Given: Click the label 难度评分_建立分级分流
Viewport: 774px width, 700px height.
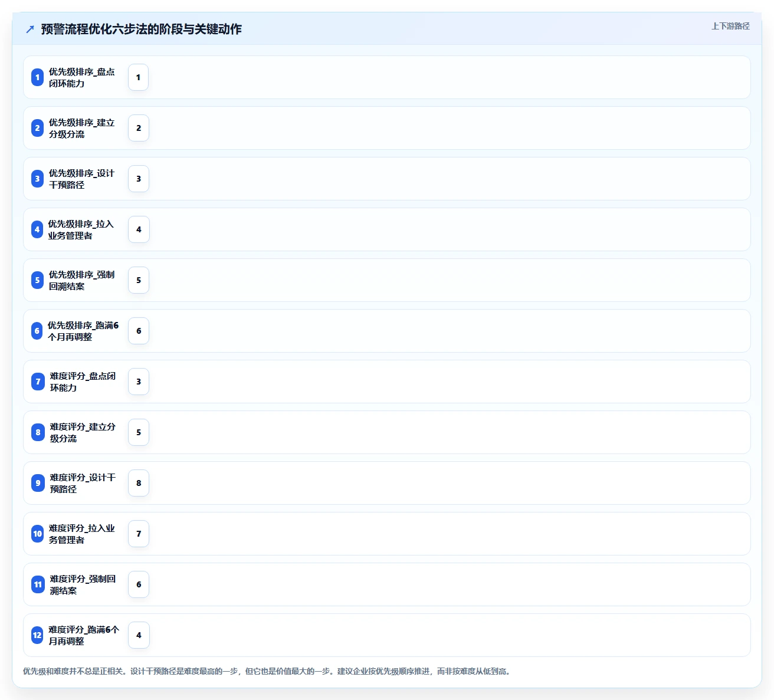Looking at the screenshot, I should pyautogui.click(x=83, y=432).
